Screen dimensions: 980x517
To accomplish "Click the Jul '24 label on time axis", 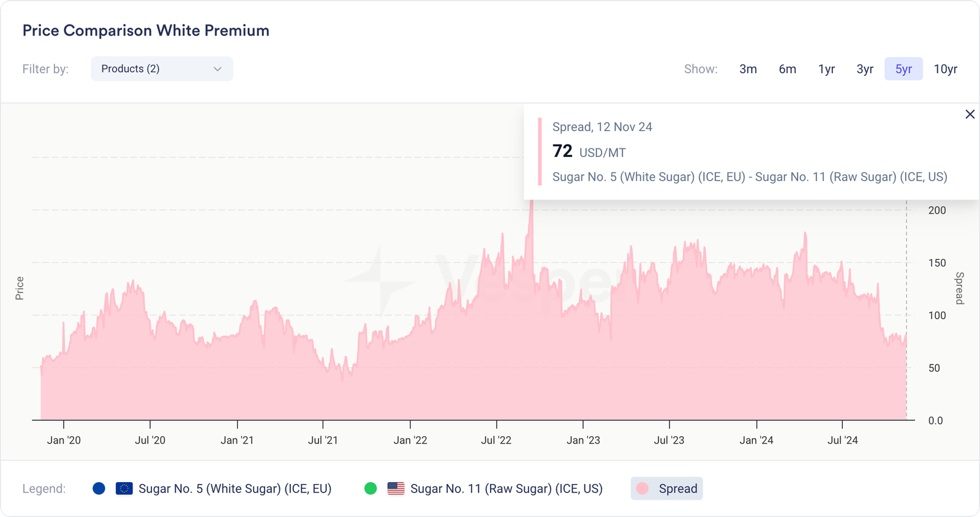I will [842, 440].
